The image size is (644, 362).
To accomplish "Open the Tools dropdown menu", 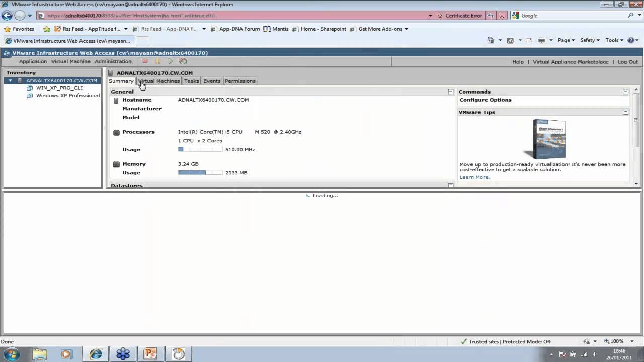I will tap(614, 40).
